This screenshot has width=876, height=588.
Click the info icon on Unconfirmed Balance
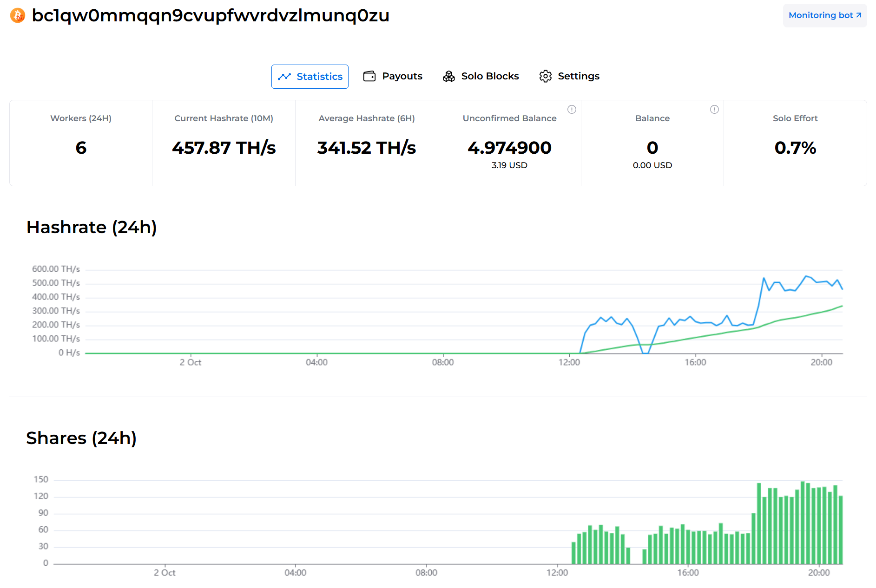(572, 110)
